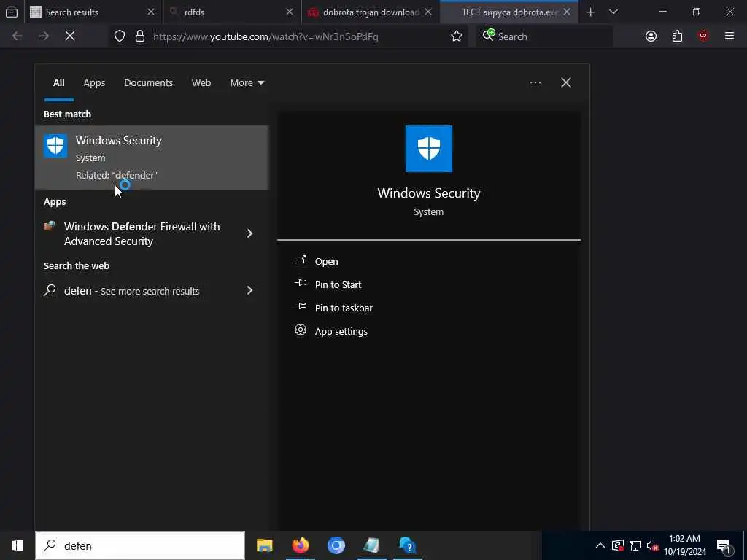Open a new browser tab
Screen dimensions: 747x560
click(x=590, y=12)
